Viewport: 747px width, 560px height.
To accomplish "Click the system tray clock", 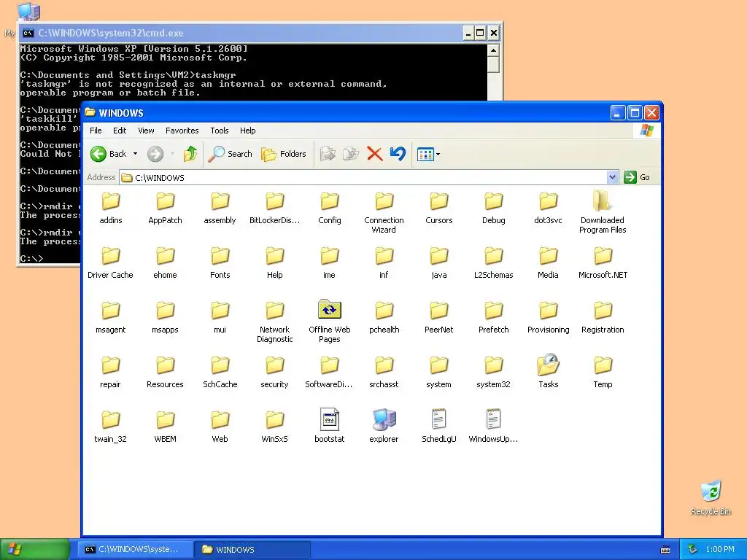I will 720,550.
